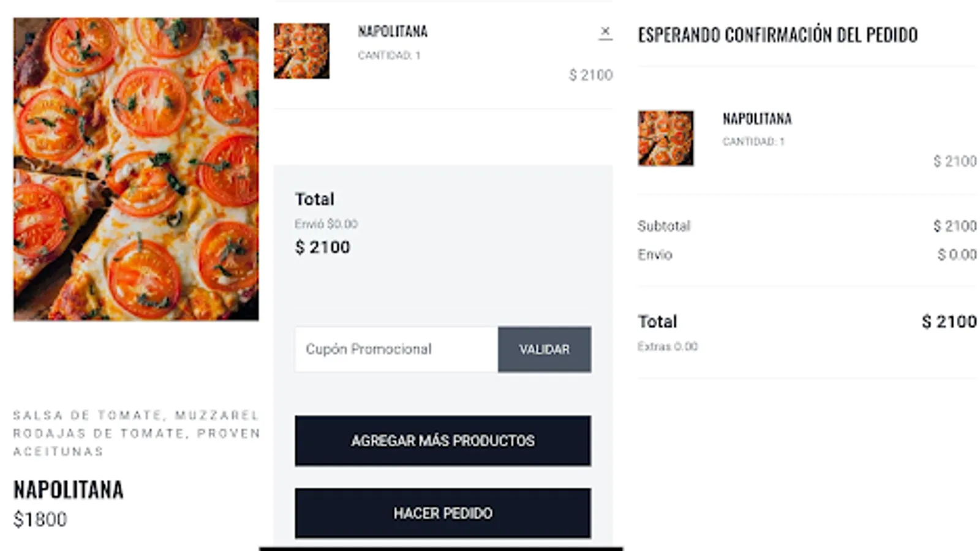Click the $1800 product price

(x=40, y=519)
